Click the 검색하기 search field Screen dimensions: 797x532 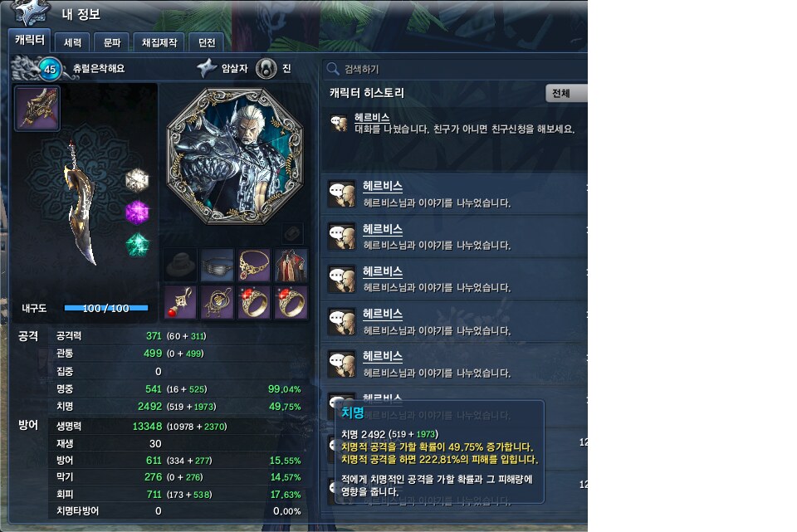[x=455, y=69]
